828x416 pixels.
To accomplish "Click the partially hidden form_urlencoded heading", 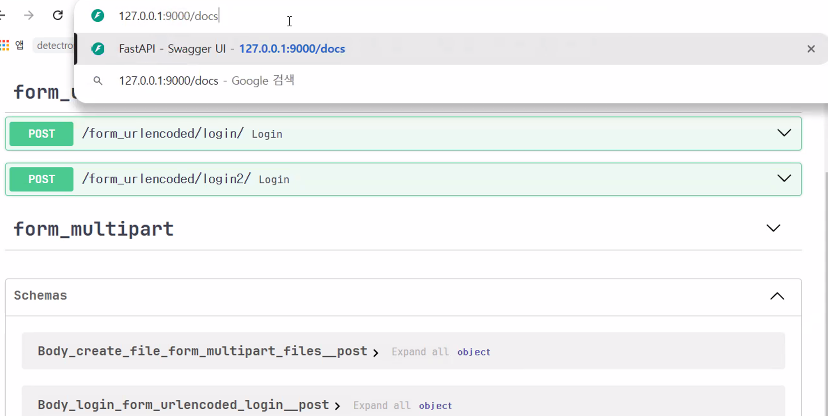I will 45,92.
